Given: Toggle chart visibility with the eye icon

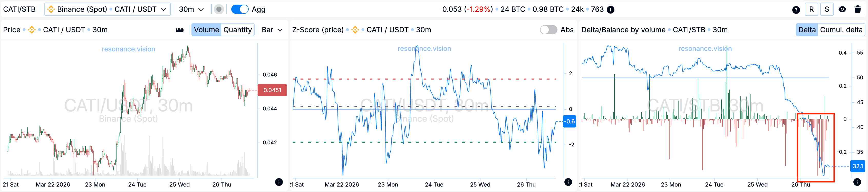Looking at the screenshot, I should [x=842, y=9].
